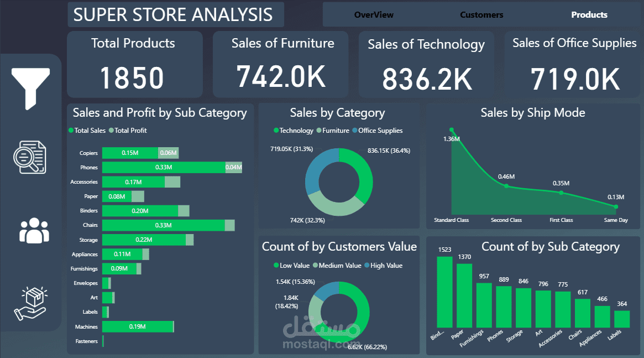Image resolution: width=644 pixels, height=358 pixels.
Task: Open the filter funnel icon in sidebar
Action: 31,89
